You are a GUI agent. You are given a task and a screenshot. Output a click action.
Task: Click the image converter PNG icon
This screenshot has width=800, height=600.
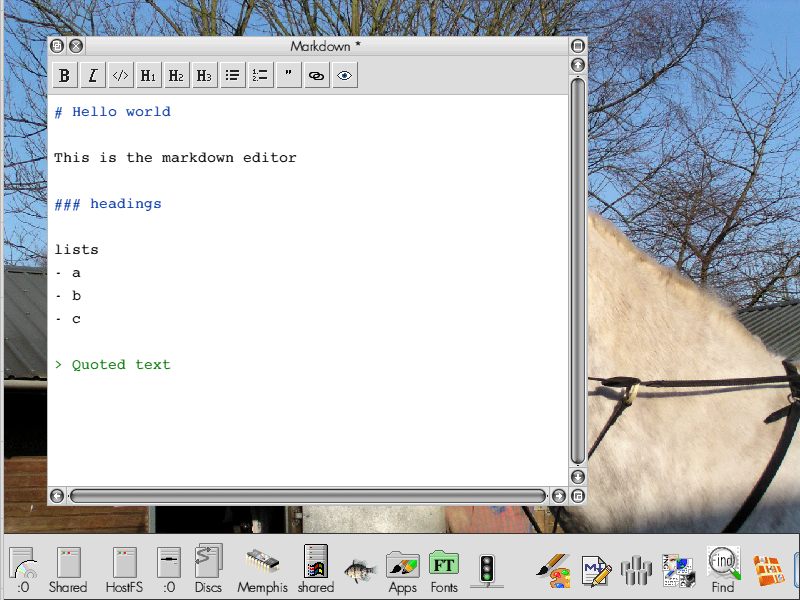click(x=679, y=570)
